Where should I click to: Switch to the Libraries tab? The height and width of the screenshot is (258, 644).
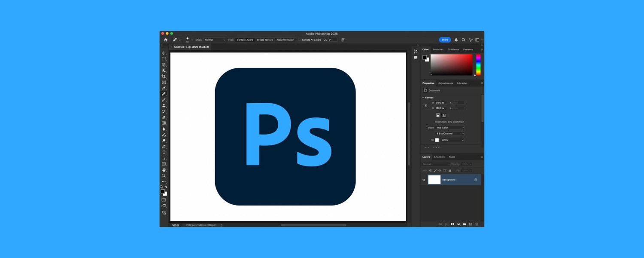click(x=462, y=83)
